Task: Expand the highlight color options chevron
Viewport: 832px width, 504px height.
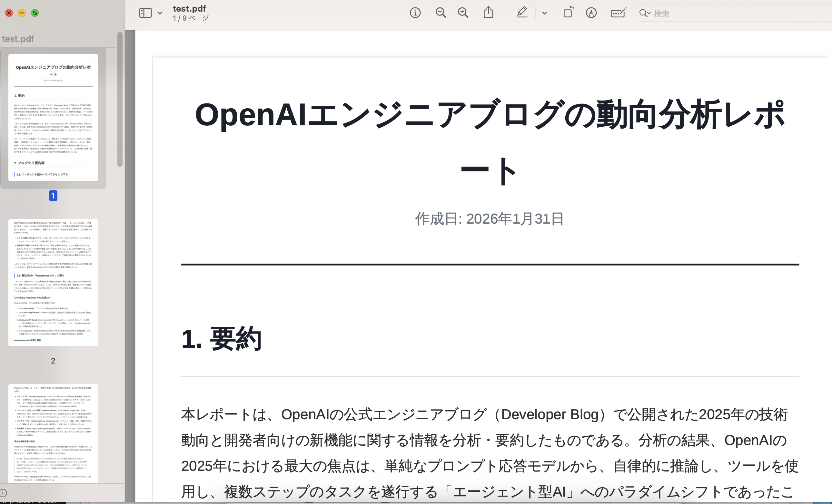Action: point(544,13)
